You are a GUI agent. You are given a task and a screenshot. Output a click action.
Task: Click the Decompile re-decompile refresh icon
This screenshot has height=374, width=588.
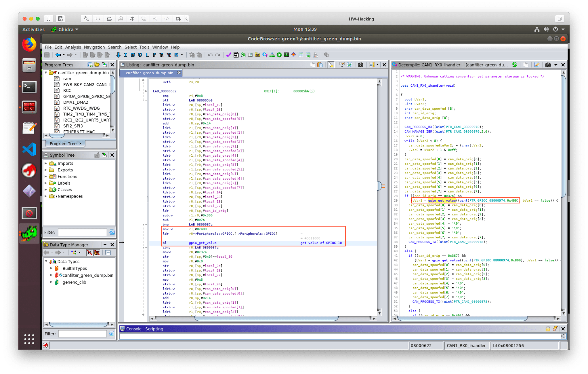pos(514,65)
